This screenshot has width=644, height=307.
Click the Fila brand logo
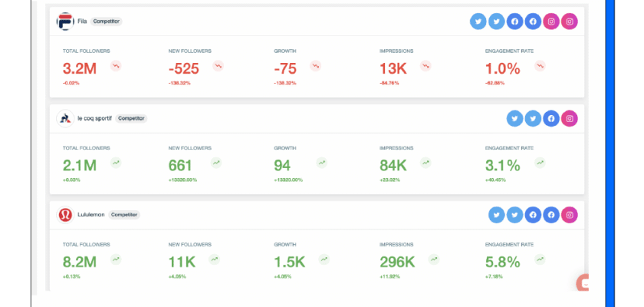(65, 21)
